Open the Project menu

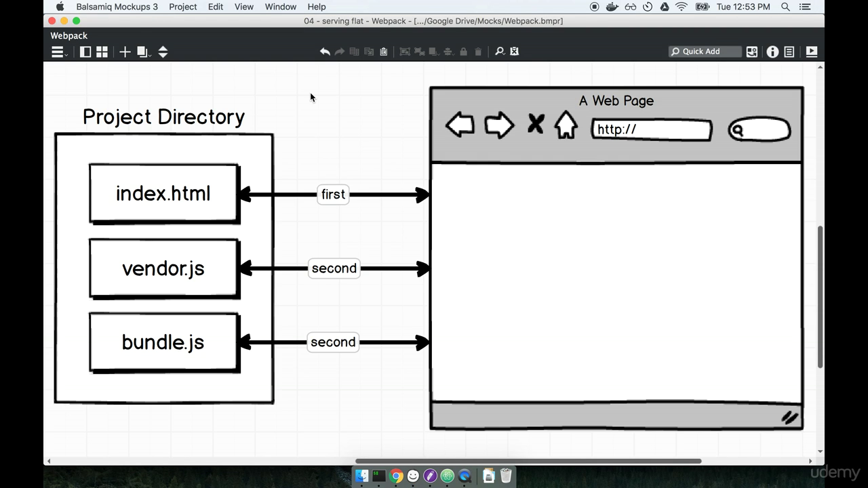(x=182, y=7)
